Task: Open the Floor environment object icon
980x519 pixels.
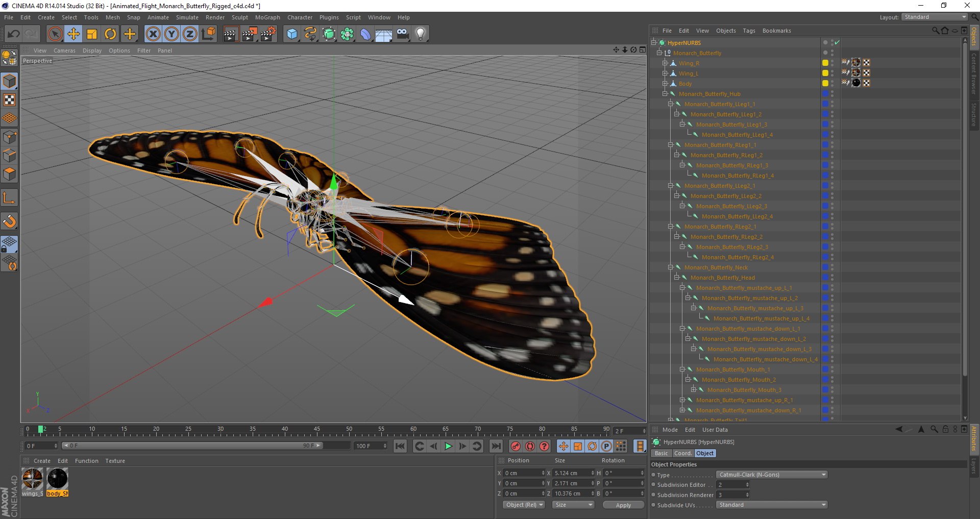Action: 384,34
